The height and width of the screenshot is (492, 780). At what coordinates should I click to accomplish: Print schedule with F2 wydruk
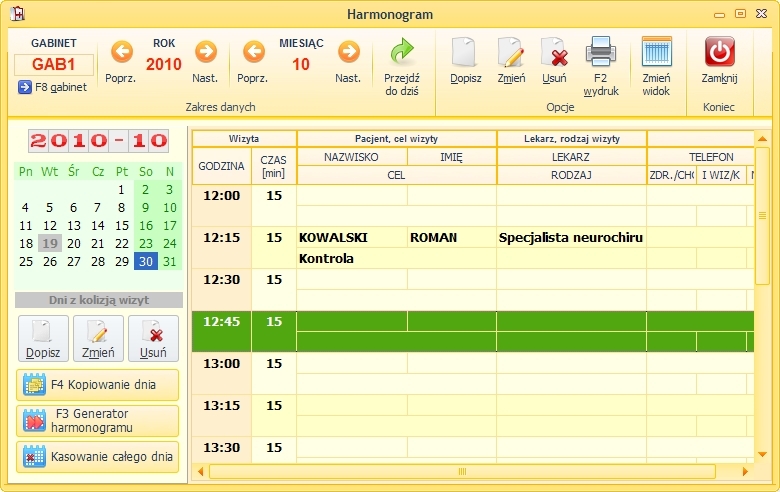(x=601, y=66)
